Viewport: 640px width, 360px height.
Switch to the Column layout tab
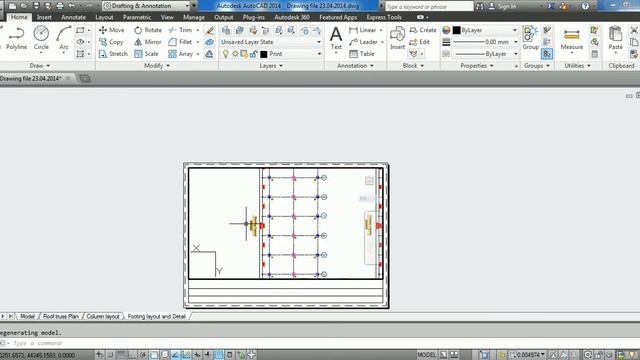103,316
